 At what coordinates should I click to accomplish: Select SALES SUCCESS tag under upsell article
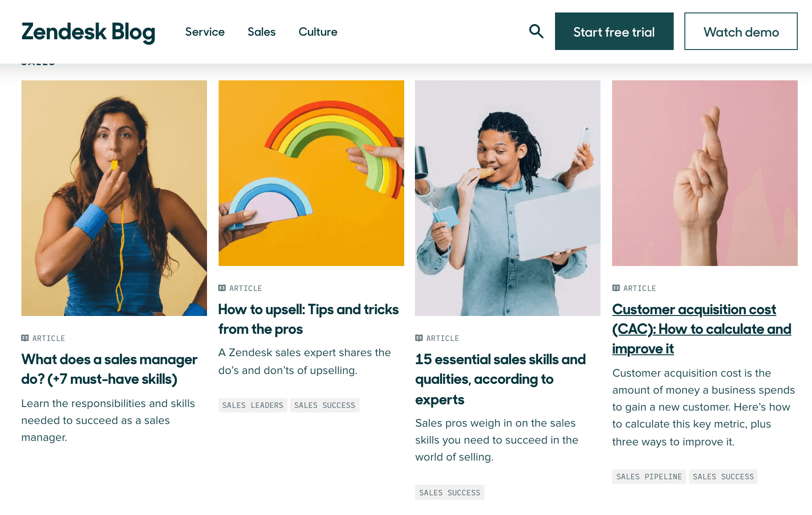(325, 405)
